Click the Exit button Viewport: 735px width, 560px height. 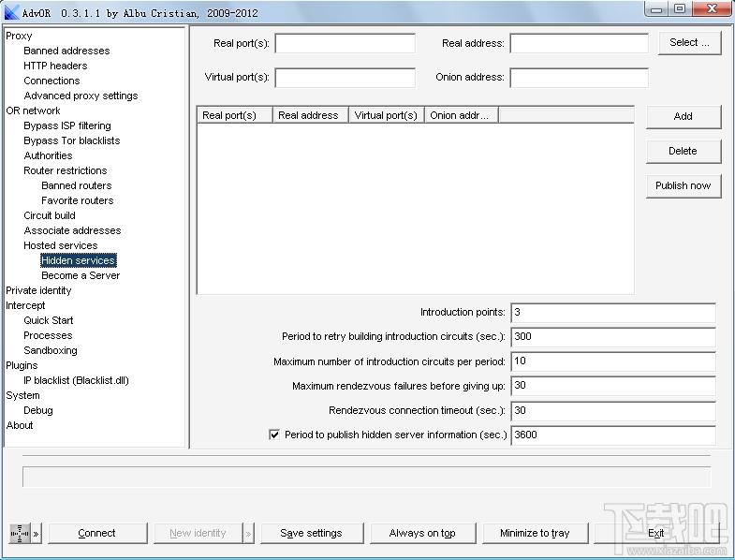(655, 533)
